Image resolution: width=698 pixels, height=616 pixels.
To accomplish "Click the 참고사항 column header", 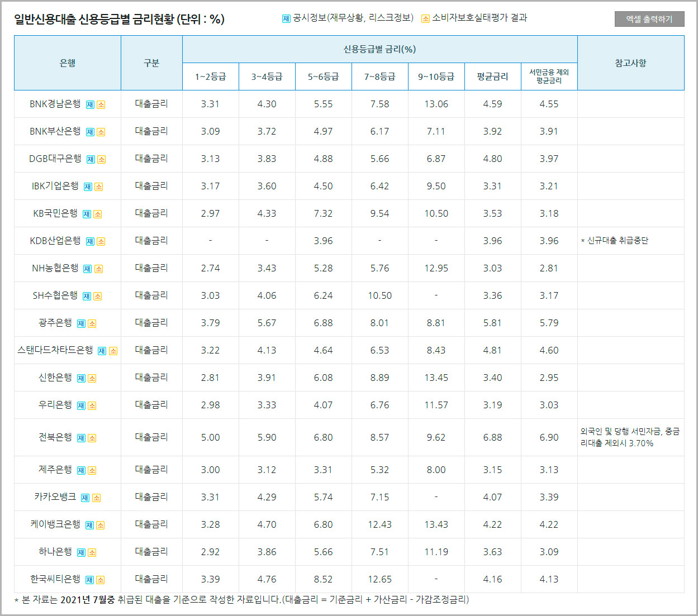I will [x=631, y=63].
